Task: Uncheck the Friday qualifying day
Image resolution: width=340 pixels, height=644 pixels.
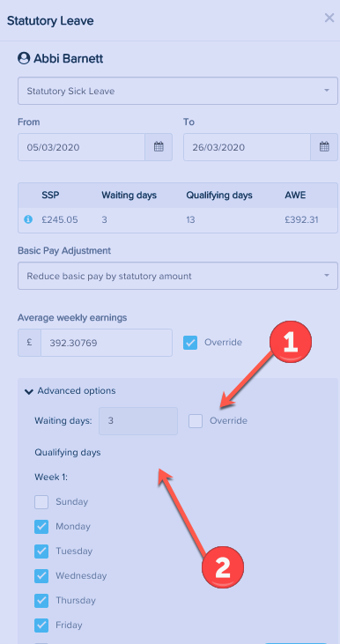Action: pos(41,625)
